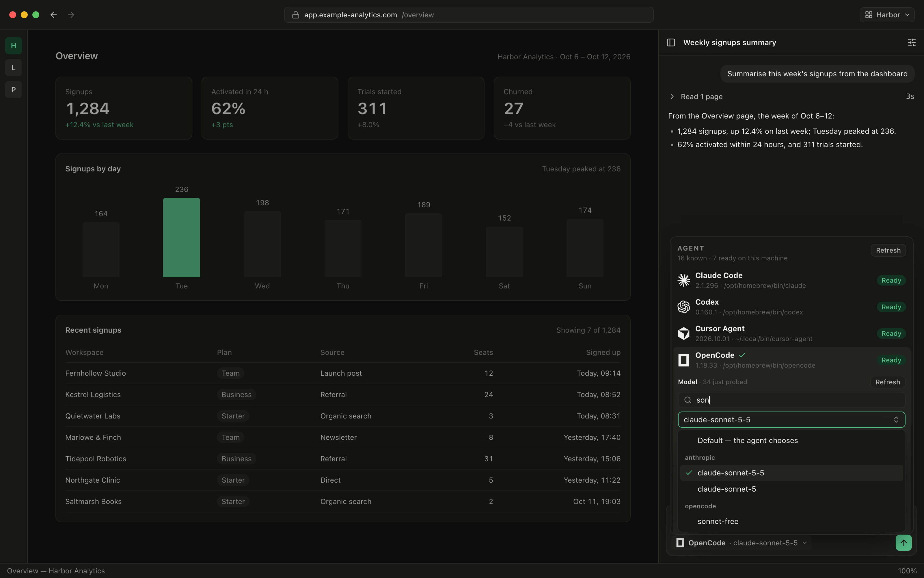Click into the model search field
Viewport: 924px width, 578px height.
click(791, 400)
